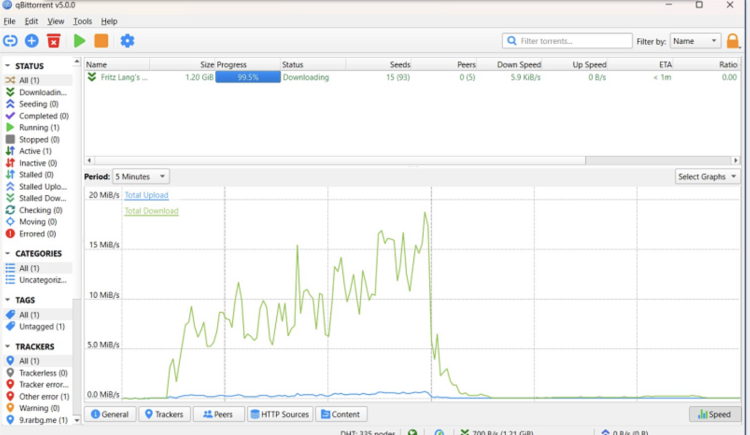This screenshot has height=435, width=750.
Task: Click the search magnifier icon in filter box
Action: coord(511,41)
